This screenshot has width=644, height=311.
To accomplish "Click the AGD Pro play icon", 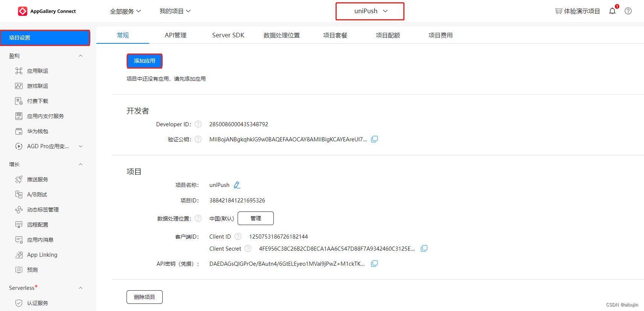I will [19, 146].
